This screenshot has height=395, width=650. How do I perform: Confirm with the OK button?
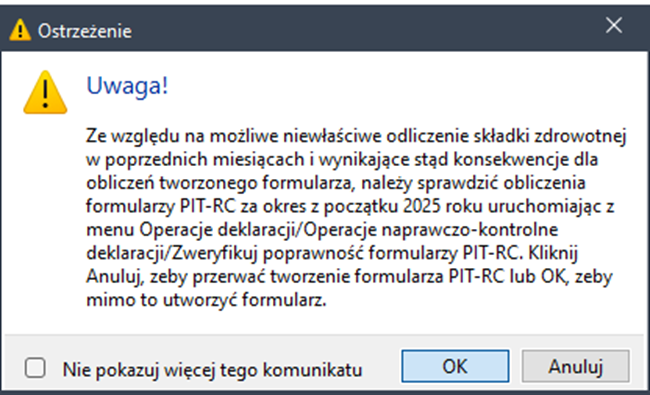tap(455, 366)
